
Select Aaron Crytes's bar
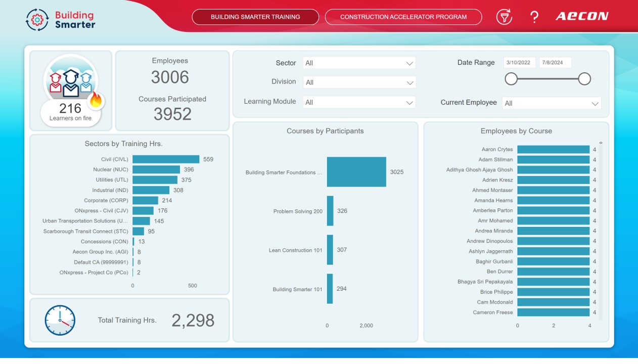[x=553, y=150]
